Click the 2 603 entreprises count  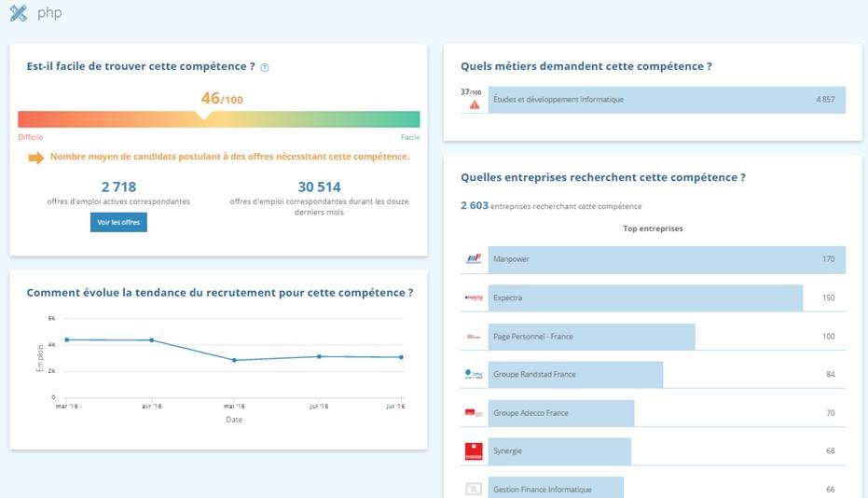coord(475,205)
